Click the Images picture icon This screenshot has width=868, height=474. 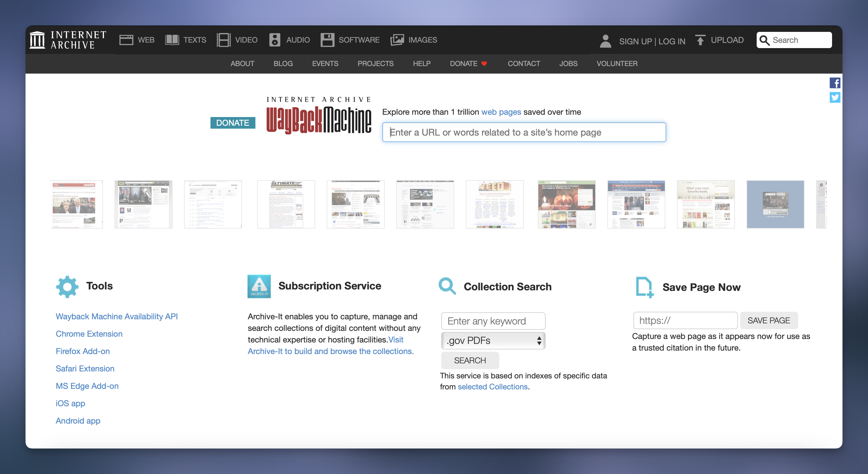click(397, 40)
